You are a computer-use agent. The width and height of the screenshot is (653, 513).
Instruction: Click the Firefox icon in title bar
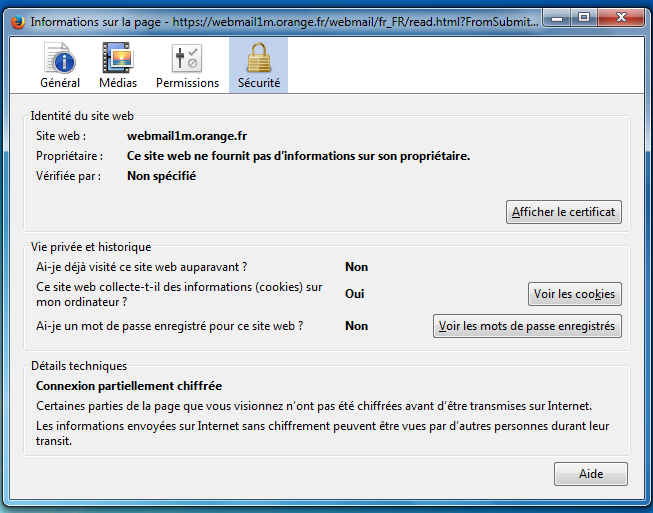click(x=17, y=21)
